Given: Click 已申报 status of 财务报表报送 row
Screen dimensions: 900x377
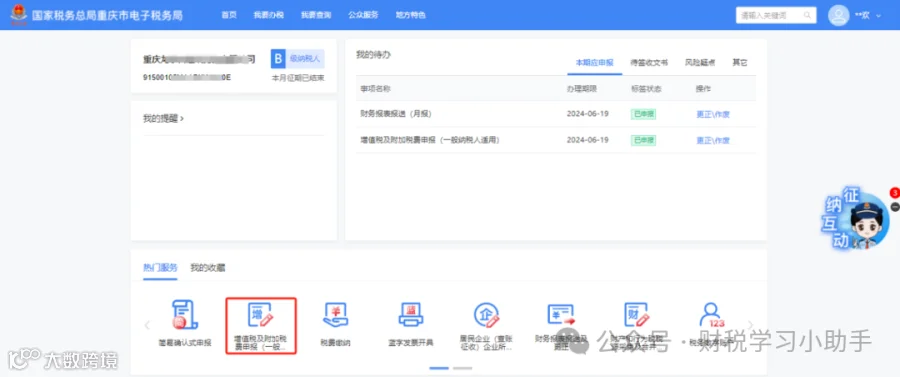Looking at the screenshot, I should 643,114.
